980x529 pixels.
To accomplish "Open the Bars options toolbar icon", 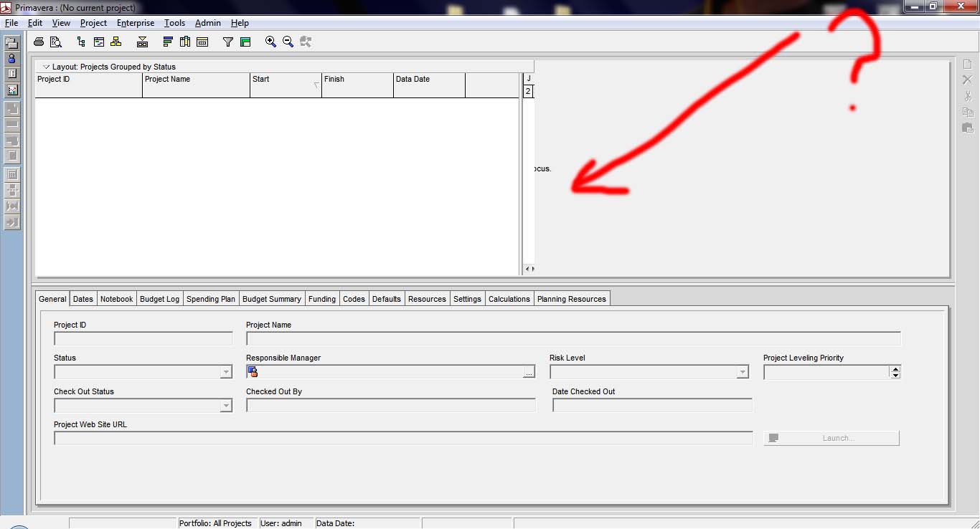I will click(168, 42).
